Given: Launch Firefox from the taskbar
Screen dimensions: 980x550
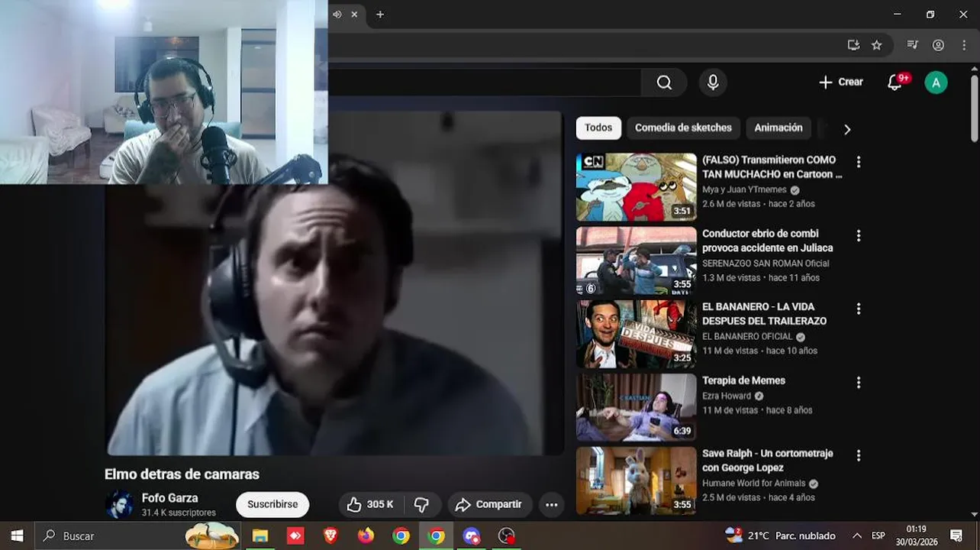Looking at the screenshot, I should click(x=366, y=535).
